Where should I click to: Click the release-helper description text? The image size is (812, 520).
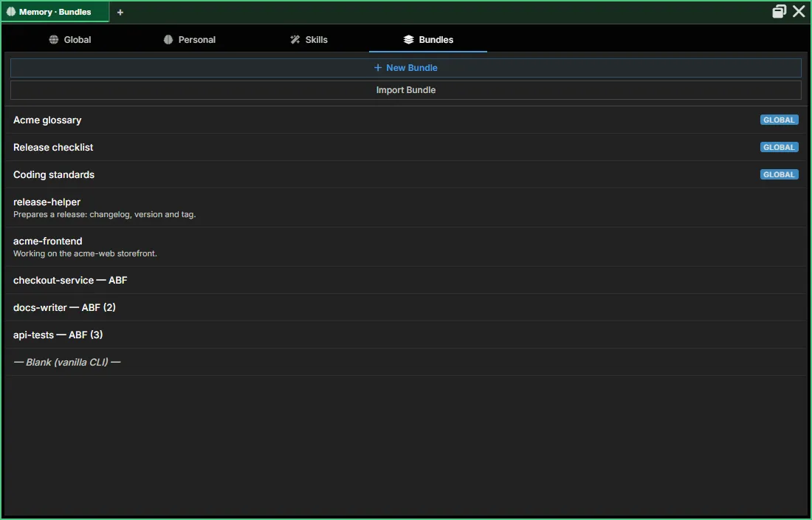coord(105,214)
